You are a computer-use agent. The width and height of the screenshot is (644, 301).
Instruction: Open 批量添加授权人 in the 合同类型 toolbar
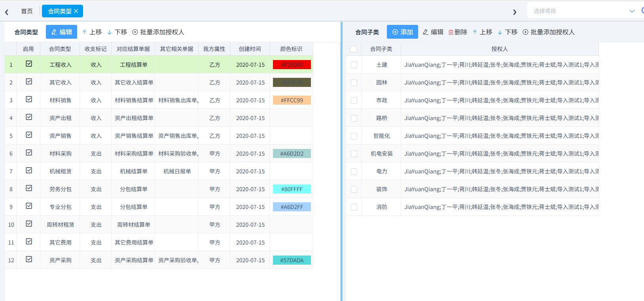coord(158,32)
